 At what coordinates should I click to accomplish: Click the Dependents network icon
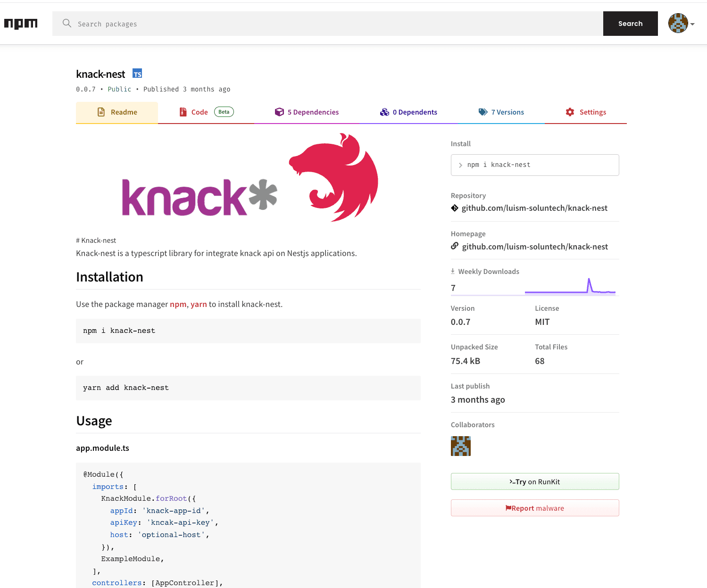385,112
